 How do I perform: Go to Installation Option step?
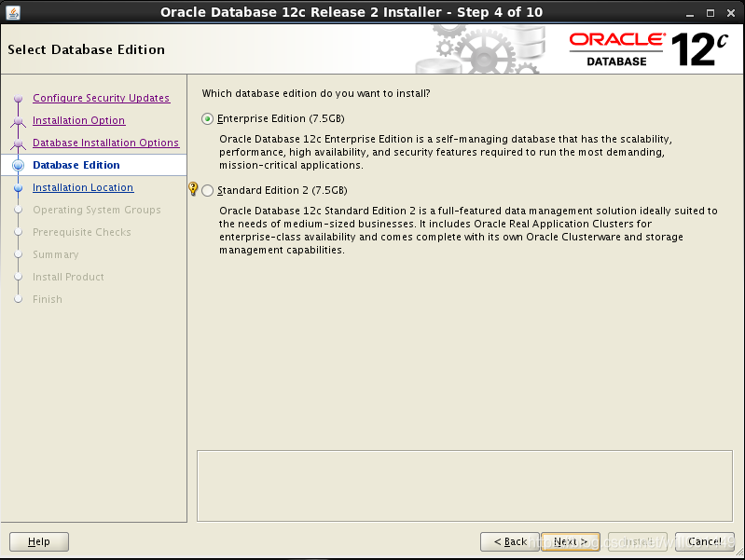[79, 120]
